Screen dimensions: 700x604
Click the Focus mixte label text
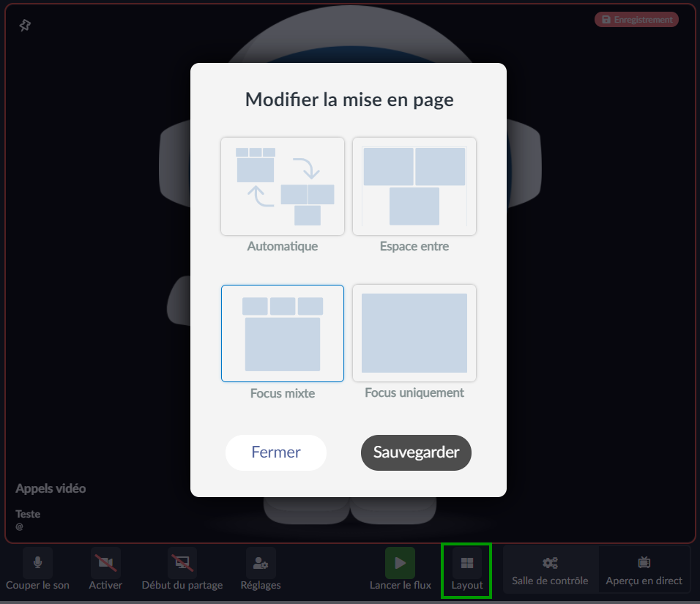coord(283,393)
